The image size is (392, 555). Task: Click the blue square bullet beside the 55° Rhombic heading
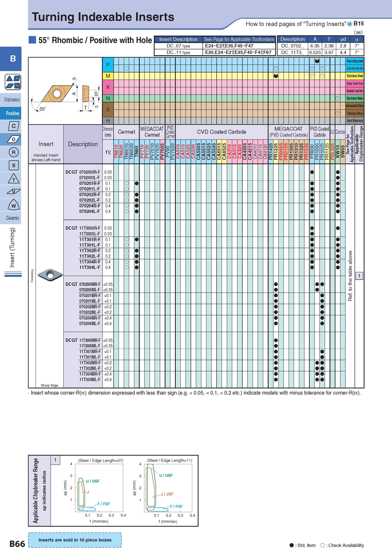coord(32,40)
